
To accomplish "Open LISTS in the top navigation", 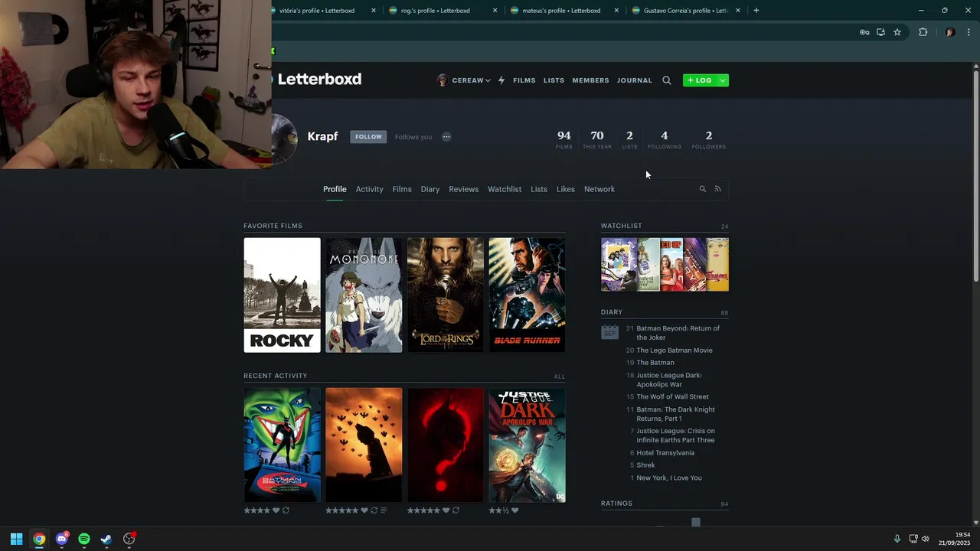I will [x=554, y=80].
